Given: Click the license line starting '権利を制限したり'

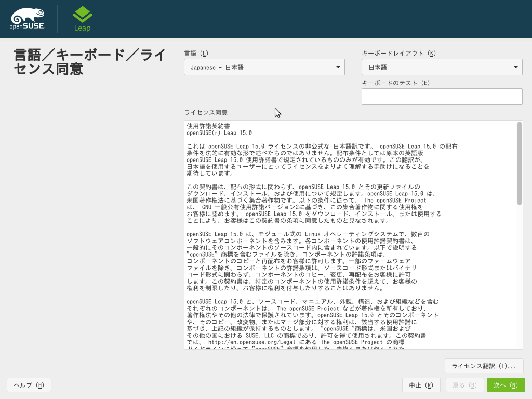Looking at the screenshot, I should coord(285,288).
